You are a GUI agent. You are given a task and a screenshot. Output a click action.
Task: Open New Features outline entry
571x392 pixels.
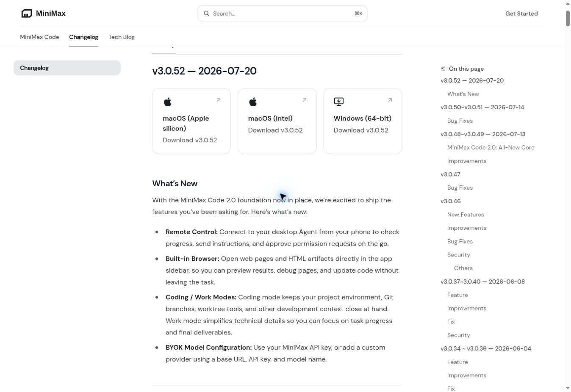(466, 215)
